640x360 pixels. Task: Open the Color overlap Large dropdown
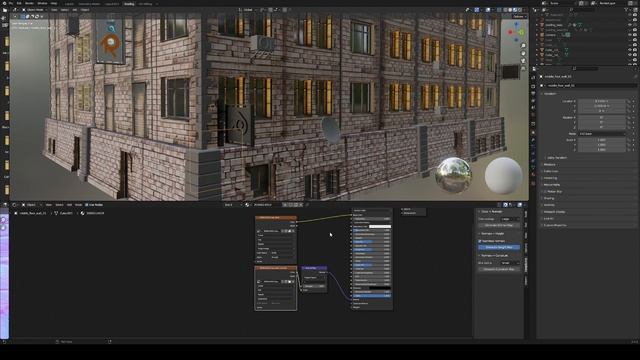pos(510,219)
